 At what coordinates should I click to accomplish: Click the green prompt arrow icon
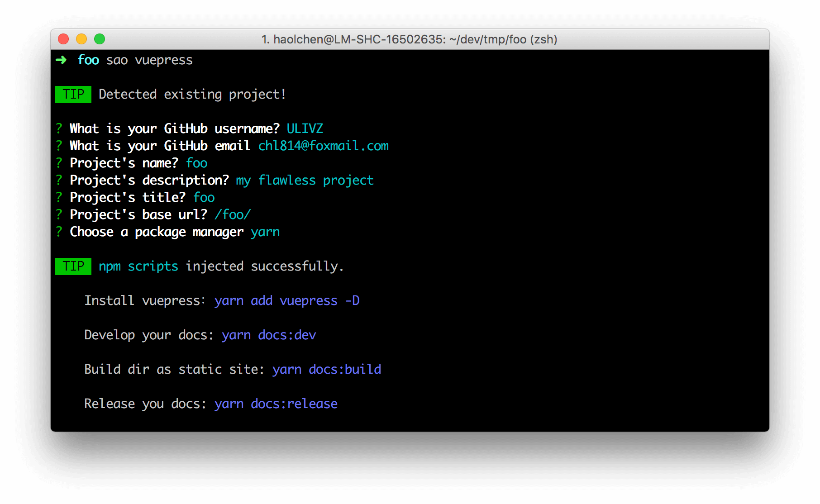coord(61,60)
